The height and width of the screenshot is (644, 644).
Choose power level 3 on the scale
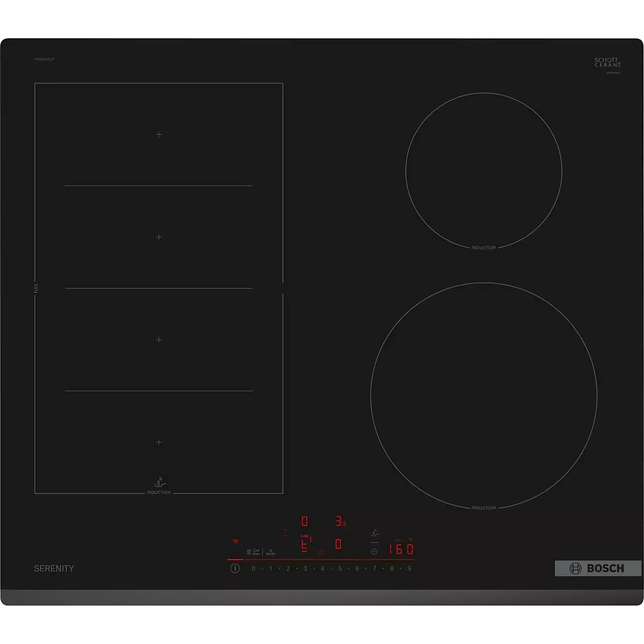[x=305, y=568]
